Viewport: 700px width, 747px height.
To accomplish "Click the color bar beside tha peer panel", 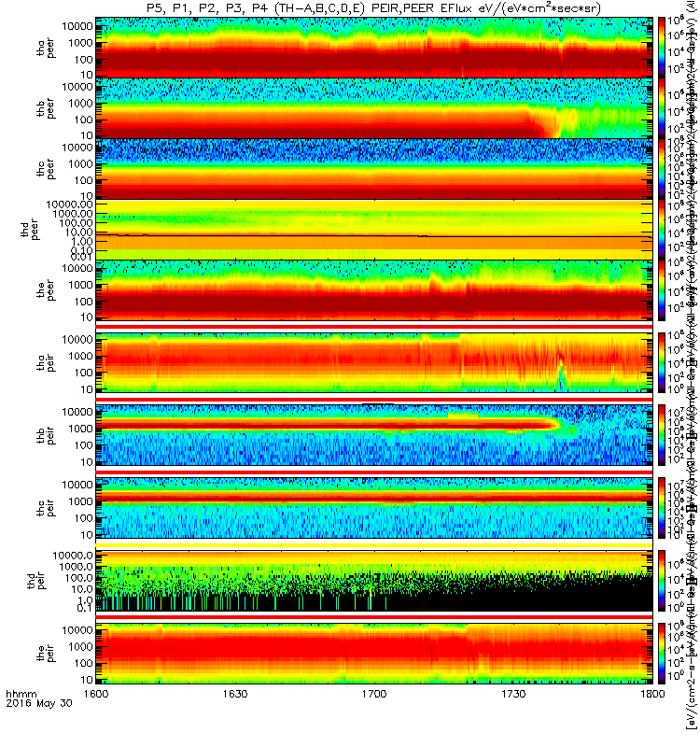I will [x=662, y=48].
